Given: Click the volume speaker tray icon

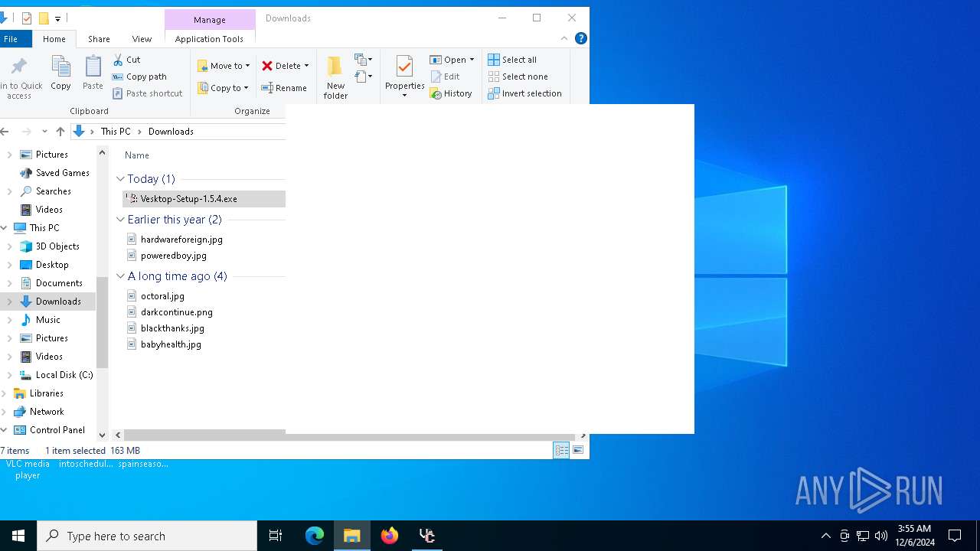Looking at the screenshot, I should click(x=881, y=536).
